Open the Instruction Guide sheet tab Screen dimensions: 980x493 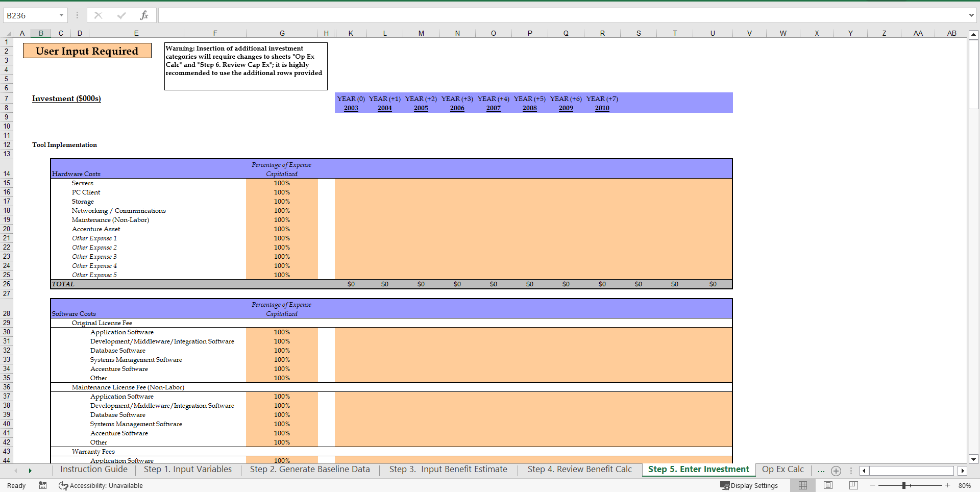pyautogui.click(x=93, y=469)
